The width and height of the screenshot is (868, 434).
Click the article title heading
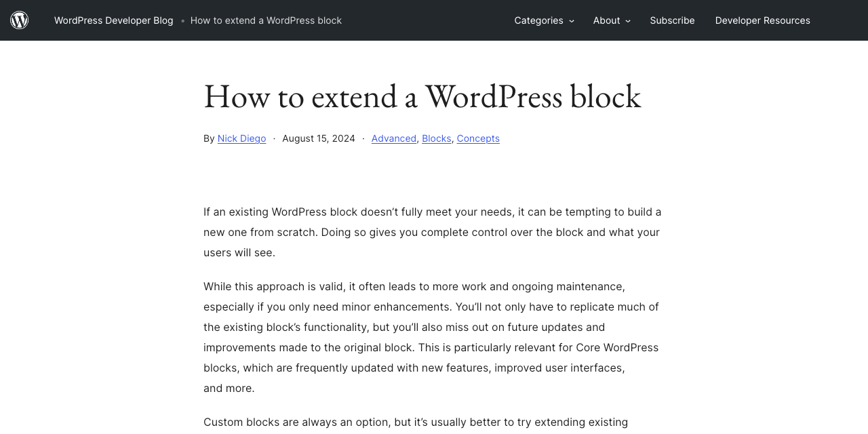coord(422,96)
